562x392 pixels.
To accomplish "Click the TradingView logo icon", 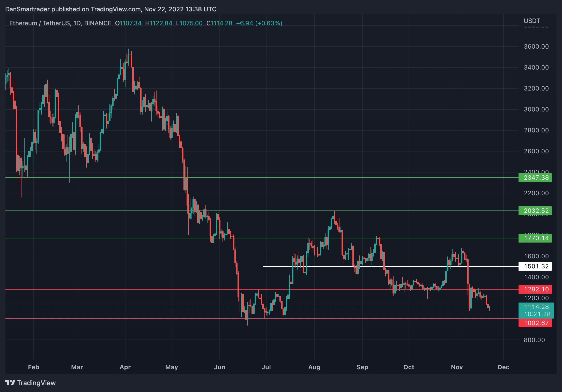I will (x=10, y=382).
